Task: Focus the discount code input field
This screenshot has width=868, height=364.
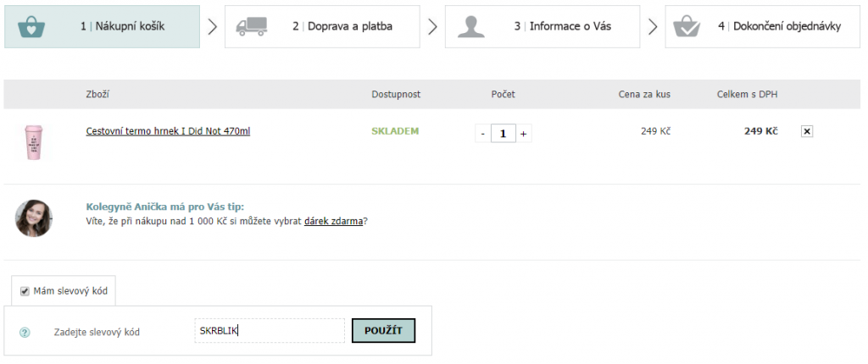Action: coord(270,331)
